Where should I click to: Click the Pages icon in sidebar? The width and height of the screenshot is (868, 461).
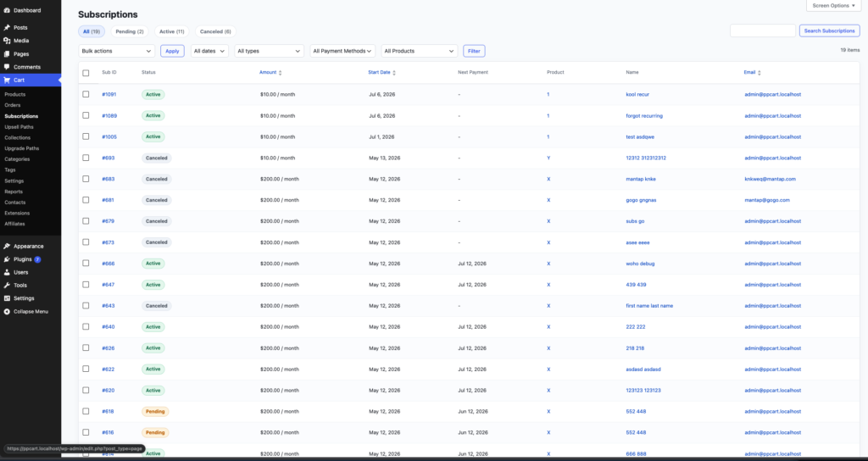[x=7, y=53]
